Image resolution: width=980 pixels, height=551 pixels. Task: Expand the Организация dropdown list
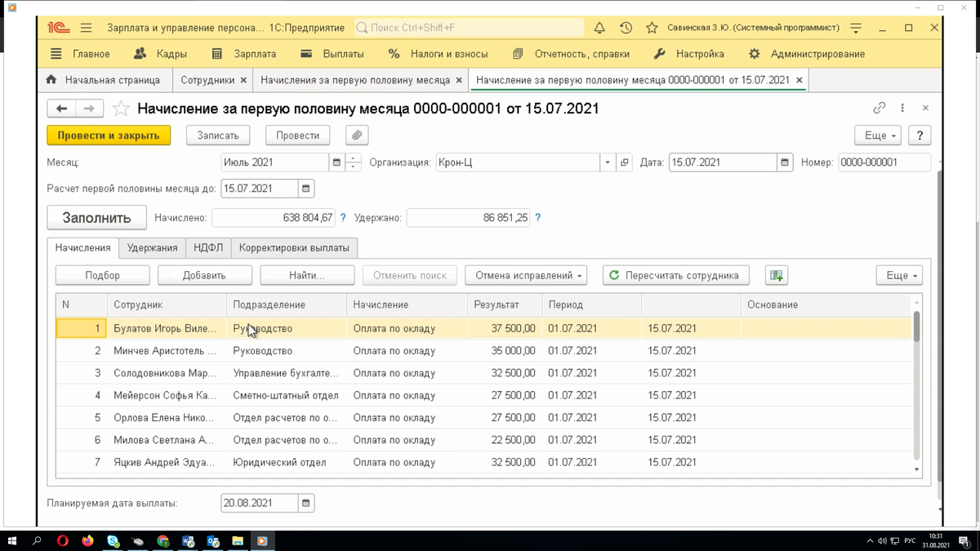tap(608, 162)
